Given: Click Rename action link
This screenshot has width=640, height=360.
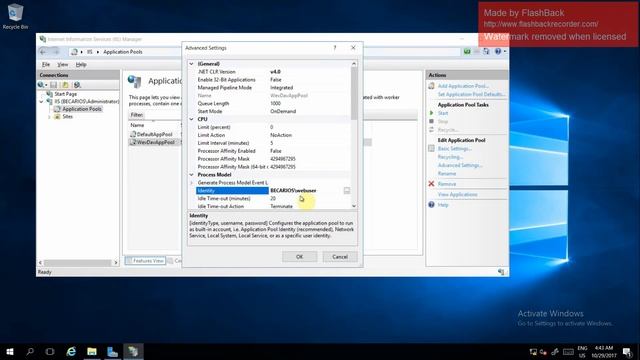Looking at the screenshot, I should [447, 174].
